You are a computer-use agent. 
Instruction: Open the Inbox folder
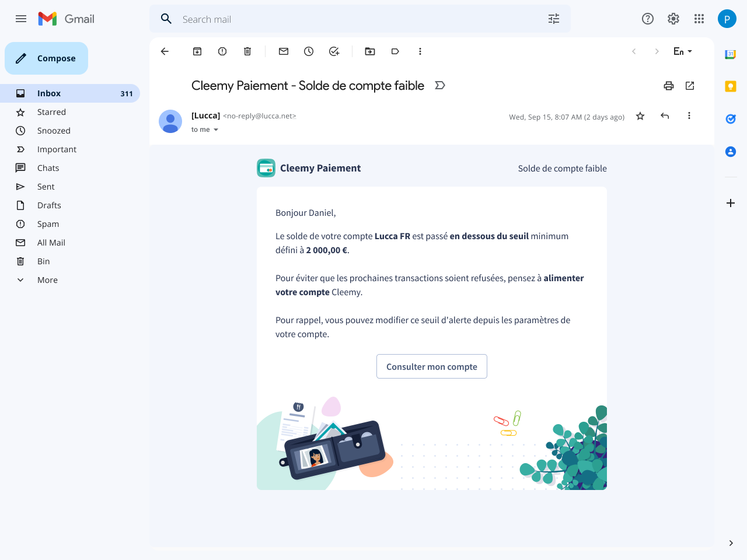[x=70, y=93]
